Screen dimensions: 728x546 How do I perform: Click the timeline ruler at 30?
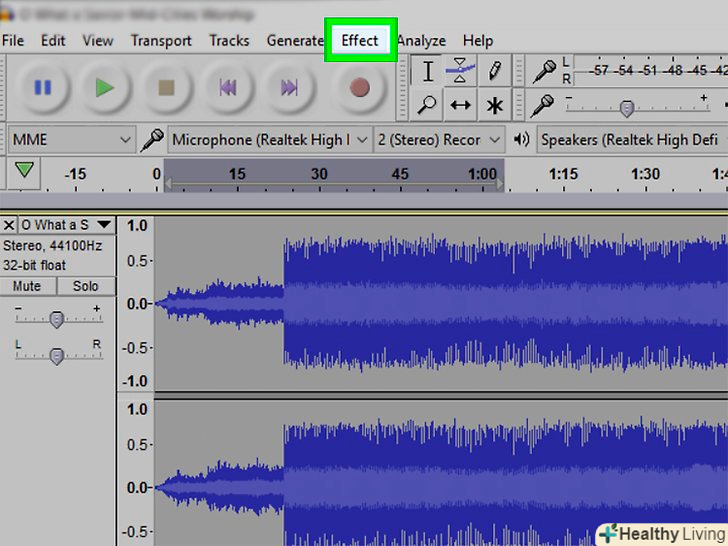pyautogui.click(x=319, y=175)
